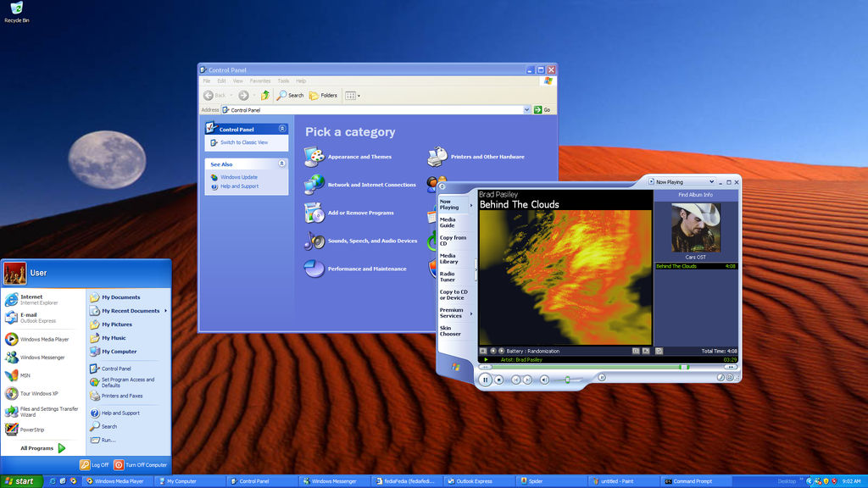Switch to Spider taskbar button

tap(549, 481)
